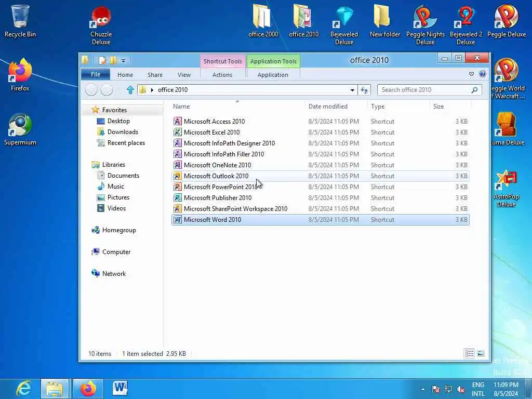Open the office 2010 desktop folder
This screenshot has width=532, height=399.
click(x=303, y=21)
